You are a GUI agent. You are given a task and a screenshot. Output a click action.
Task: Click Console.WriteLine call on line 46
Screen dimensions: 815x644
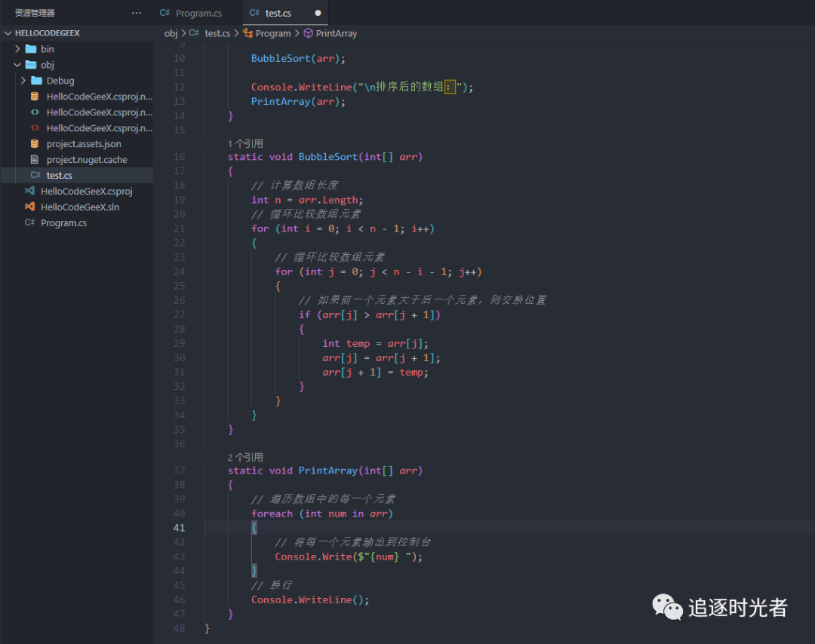click(310, 600)
